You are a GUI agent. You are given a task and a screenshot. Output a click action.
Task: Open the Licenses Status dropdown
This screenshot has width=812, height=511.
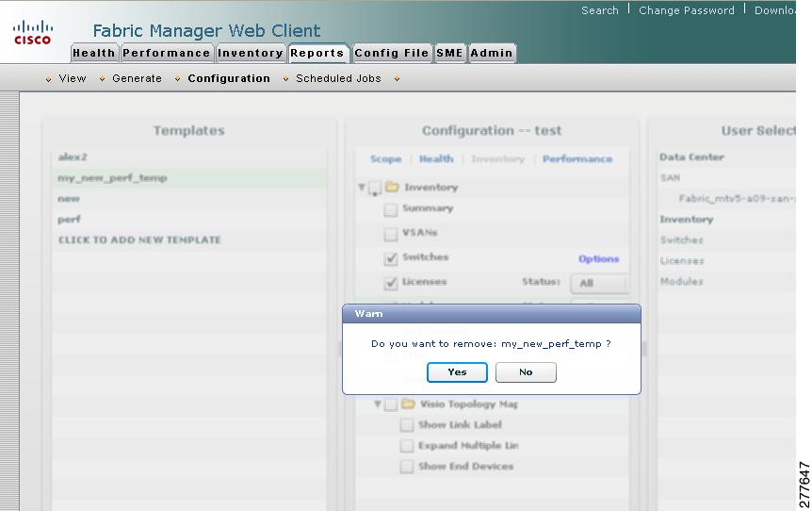click(x=600, y=283)
